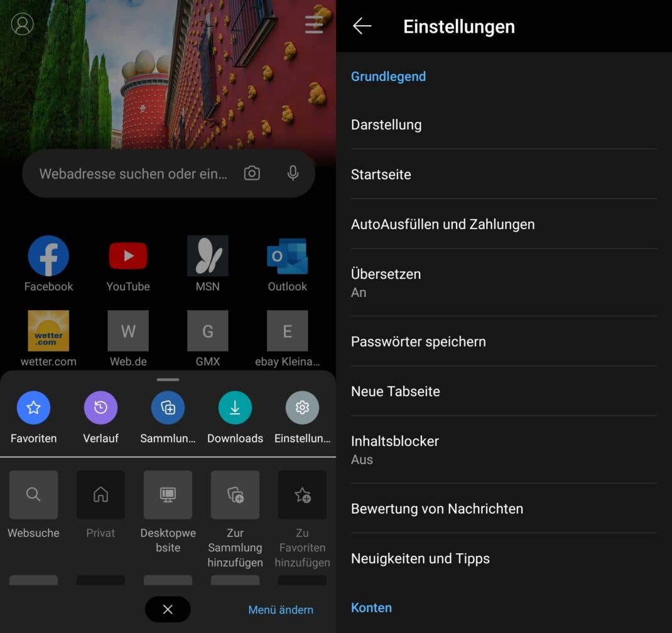Open the profile account icon
Image resolution: width=672 pixels, height=633 pixels.
(x=23, y=24)
